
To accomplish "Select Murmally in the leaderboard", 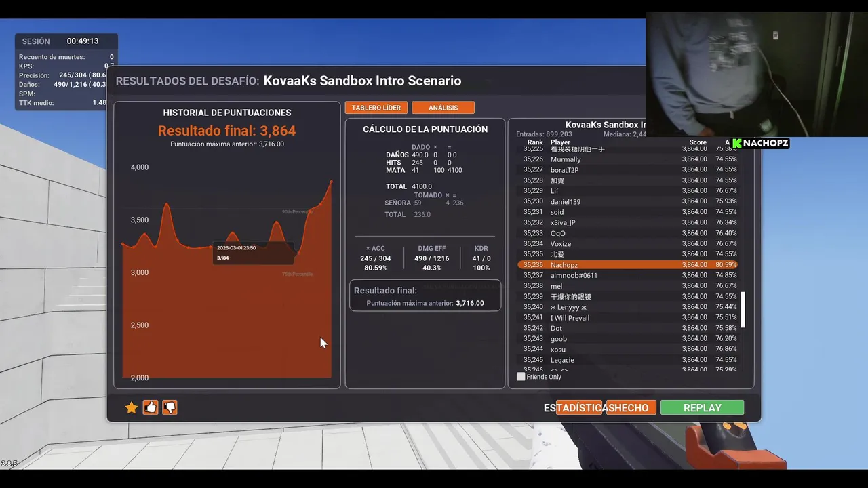I will [628, 159].
